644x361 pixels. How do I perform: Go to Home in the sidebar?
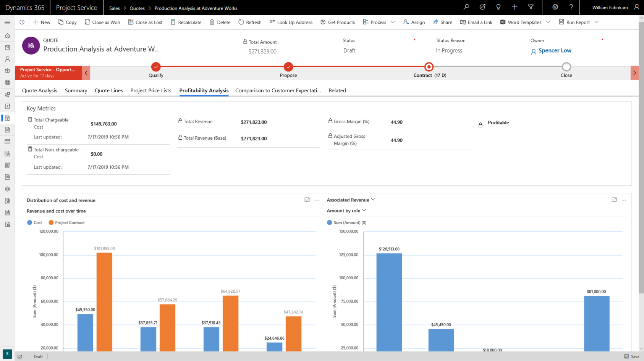click(x=7, y=35)
